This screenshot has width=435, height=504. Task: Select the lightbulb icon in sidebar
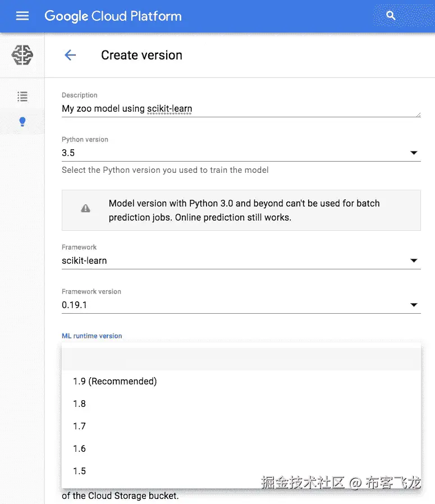click(x=22, y=122)
